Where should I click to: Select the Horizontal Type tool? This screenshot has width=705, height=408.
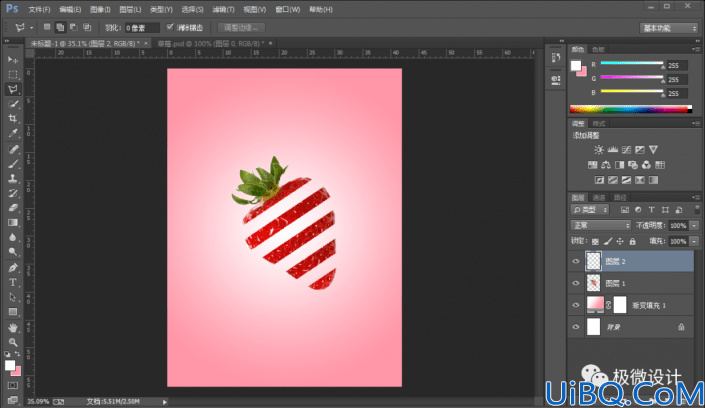pyautogui.click(x=13, y=282)
